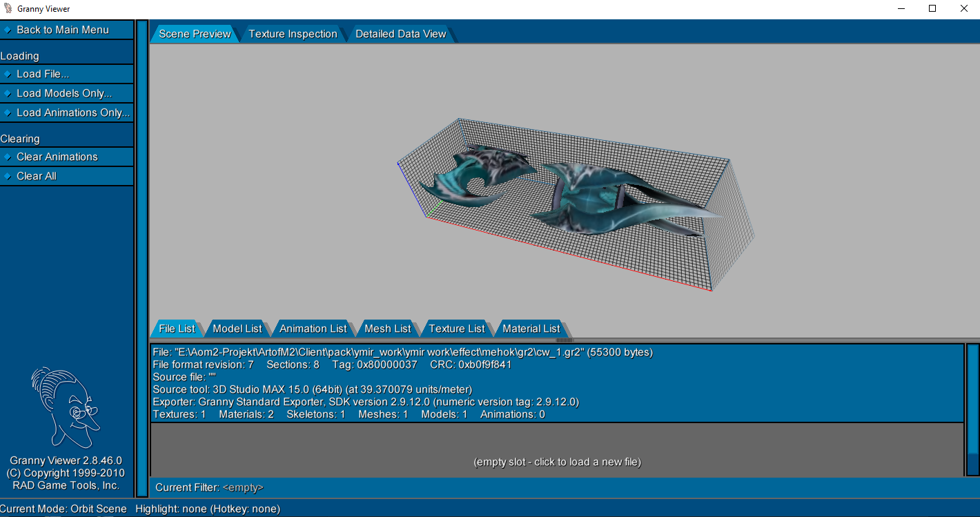Viewport: 980px width, 517px height.
Task: Click the Granny mascot logo
Action: [x=64, y=407]
